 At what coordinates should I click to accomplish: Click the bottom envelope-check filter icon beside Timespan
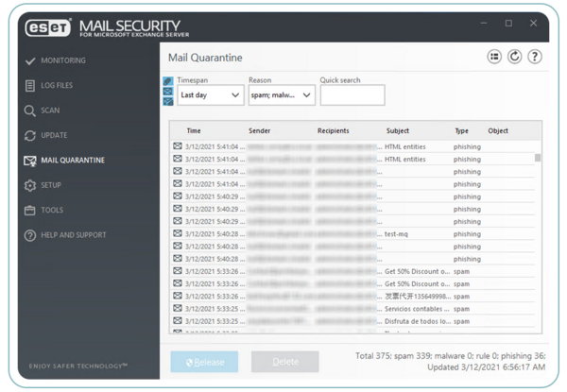tap(168, 101)
